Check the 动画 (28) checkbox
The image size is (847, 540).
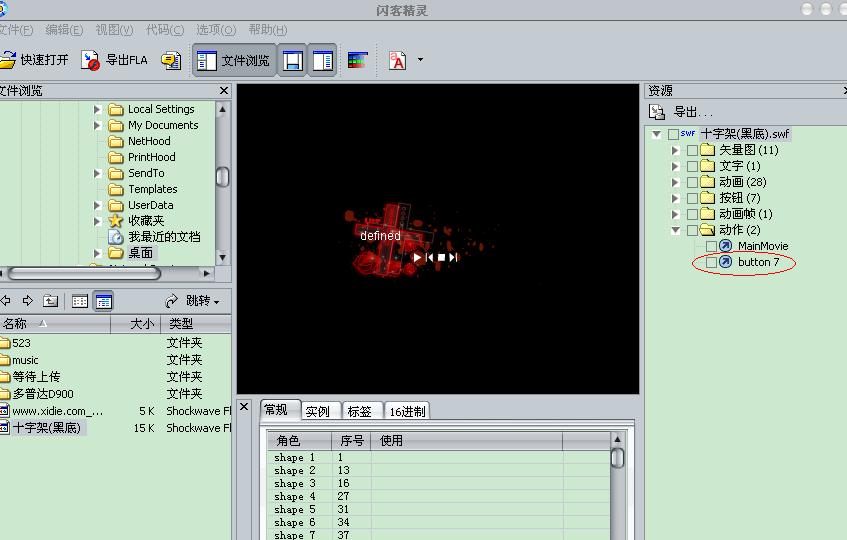pyautogui.click(x=692, y=183)
